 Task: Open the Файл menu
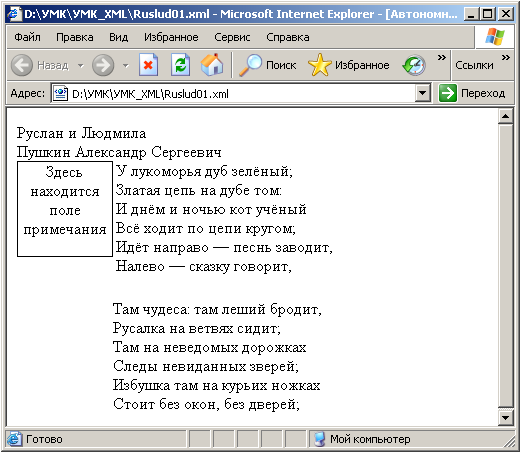(27, 37)
